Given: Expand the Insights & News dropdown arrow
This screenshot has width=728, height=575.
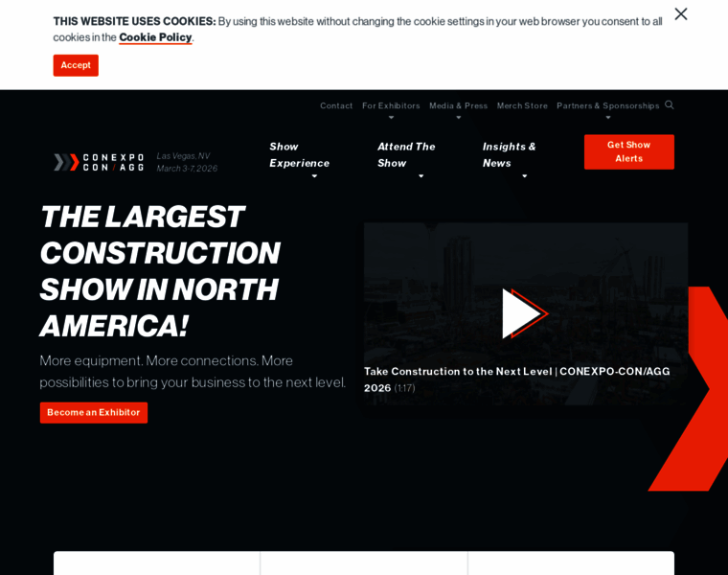Looking at the screenshot, I should click(525, 176).
